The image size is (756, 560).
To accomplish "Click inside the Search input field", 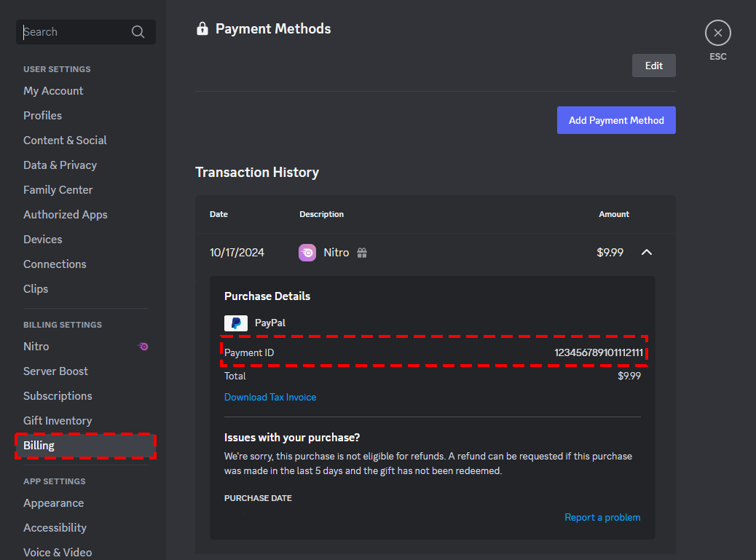I will [x=73, y=32].
